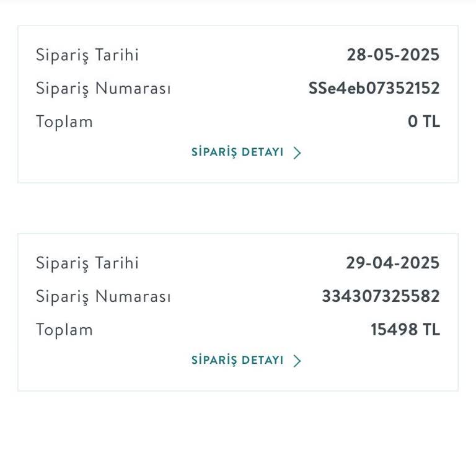Image resolution: width=476 pixels, height=476 pixels.
Task: Open Sipariş Detayı link for the 28-05-2025 order
Action: pos(237,152)
